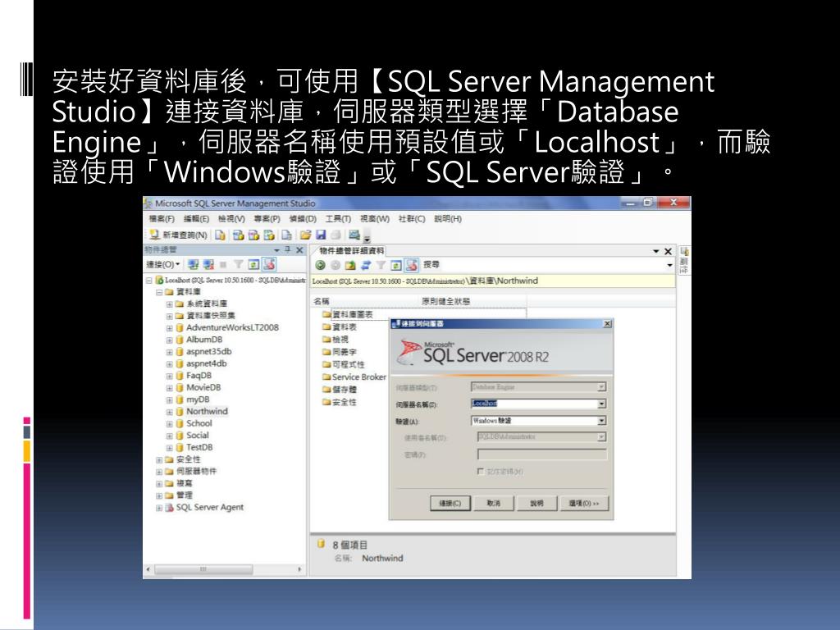The height and width of the screenshot is (630, 840).
Task: Click the 選項(O) >> options button
Action: [584, 503]
